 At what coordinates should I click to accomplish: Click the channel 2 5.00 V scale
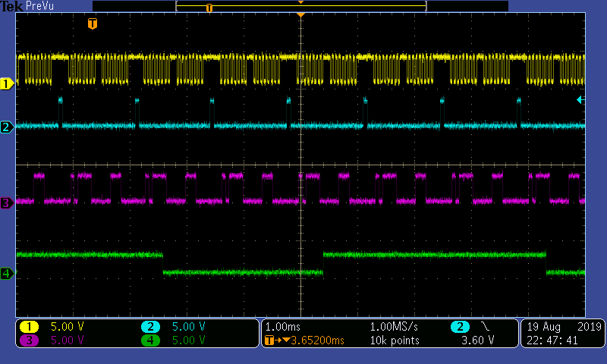click(188, 327)
